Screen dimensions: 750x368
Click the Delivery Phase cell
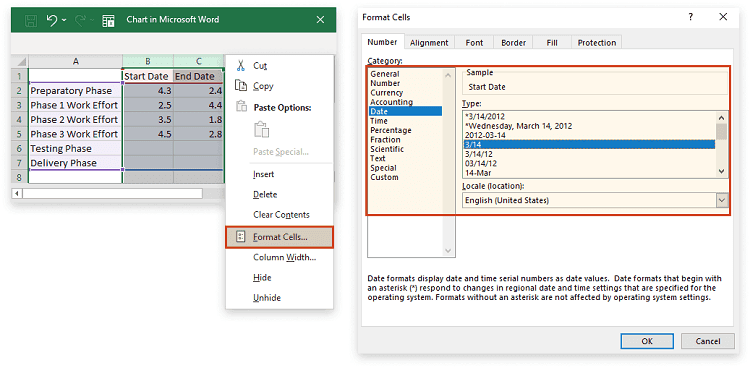[x=76, y=163]
